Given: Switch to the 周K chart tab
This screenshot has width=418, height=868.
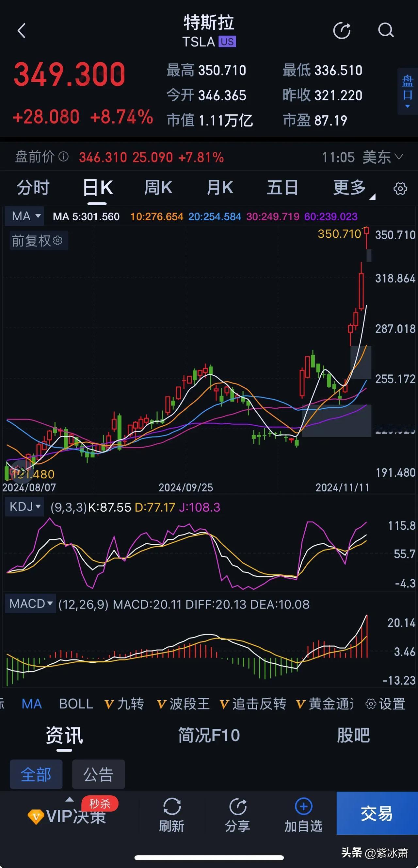Looking at the screenshot, I should click(x=158, y=187).
